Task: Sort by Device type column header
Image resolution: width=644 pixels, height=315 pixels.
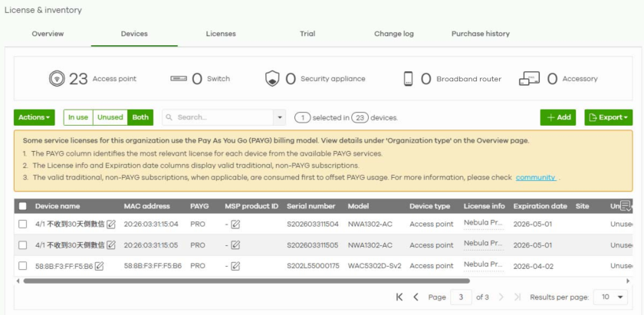Action: coord(429,206)
